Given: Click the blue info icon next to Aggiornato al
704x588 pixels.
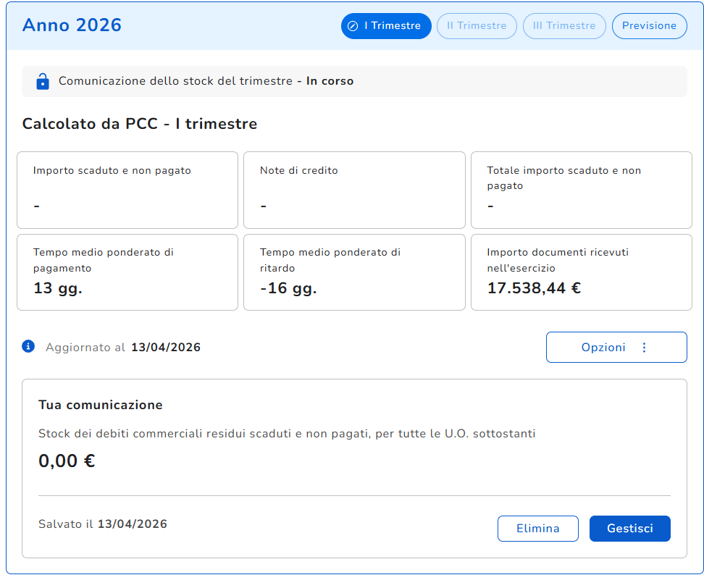Looking at the screenshot, I should tap(28, 347).
